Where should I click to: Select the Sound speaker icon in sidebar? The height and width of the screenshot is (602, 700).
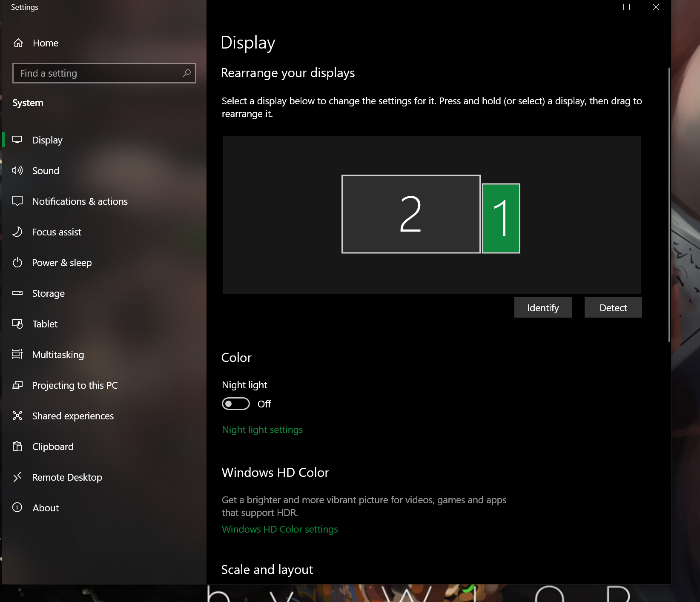[18, 170]
